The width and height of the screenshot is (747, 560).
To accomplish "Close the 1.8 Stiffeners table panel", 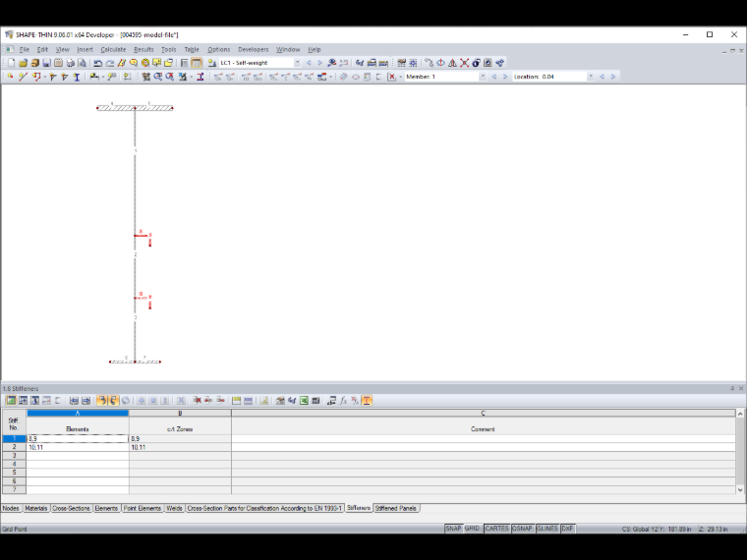I will (x=741, y=389).
